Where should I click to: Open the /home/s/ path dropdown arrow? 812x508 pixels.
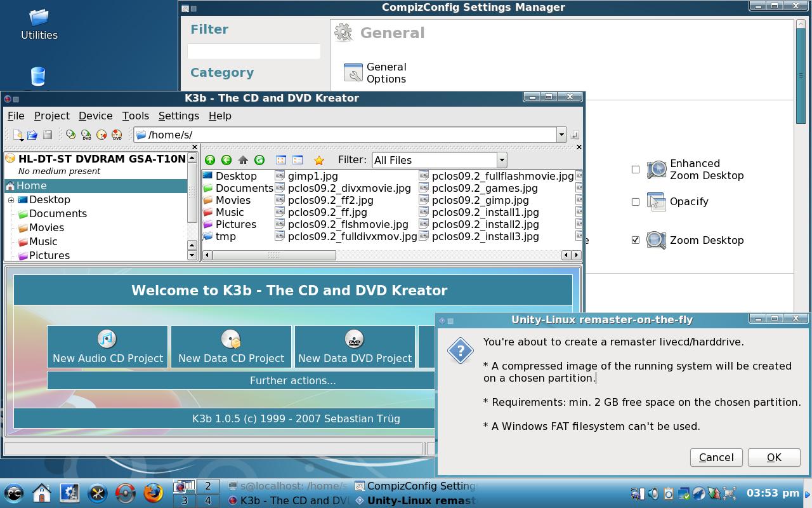[561, 135]
